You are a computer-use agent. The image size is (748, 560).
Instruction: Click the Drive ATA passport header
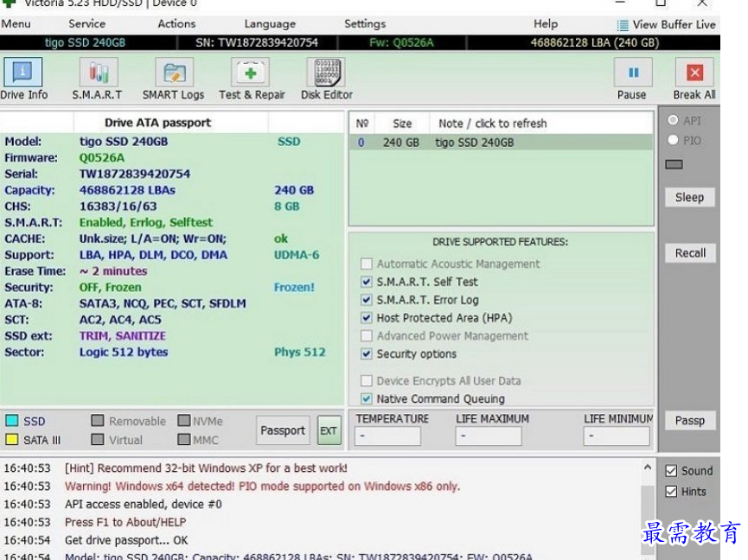click(158, 123)
